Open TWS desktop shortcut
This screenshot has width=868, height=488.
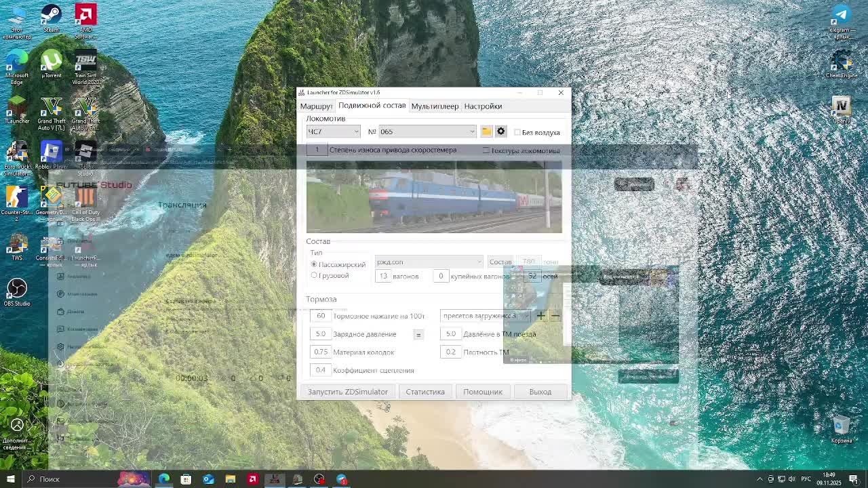tap(17, 247)
